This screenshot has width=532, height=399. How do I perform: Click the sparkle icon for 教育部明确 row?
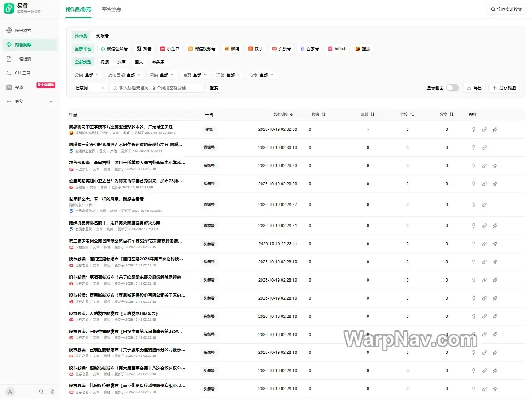point(495,166)
